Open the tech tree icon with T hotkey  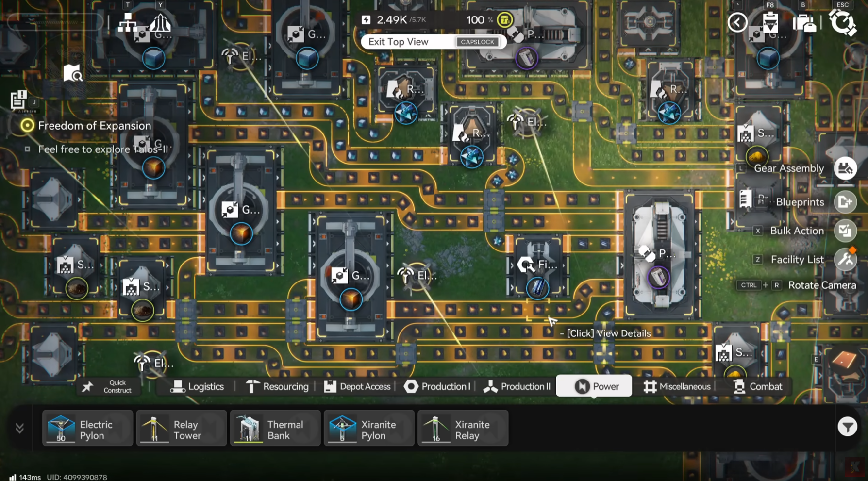pyautogui.click(x=127, y=22)
